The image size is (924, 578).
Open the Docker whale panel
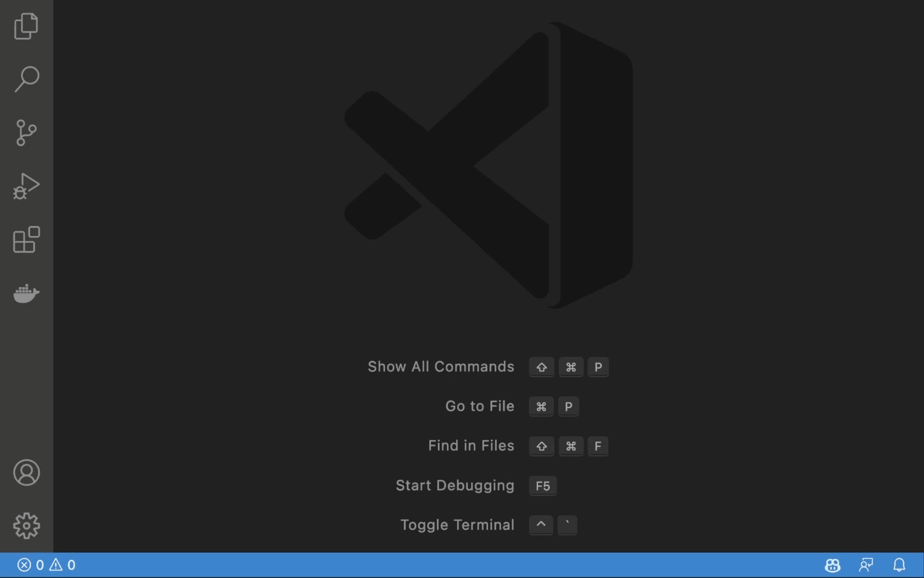tap(26, 293)
